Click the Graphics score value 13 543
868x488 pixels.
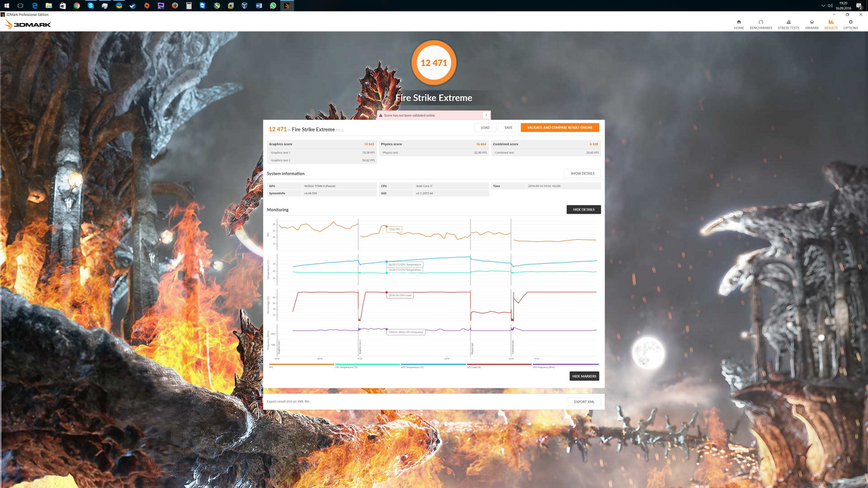[x=369, y=144]
